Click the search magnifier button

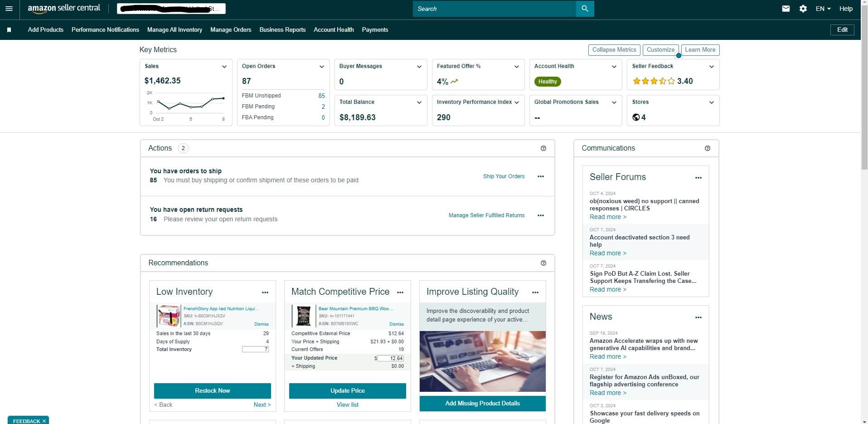click(x=585, y=9)
